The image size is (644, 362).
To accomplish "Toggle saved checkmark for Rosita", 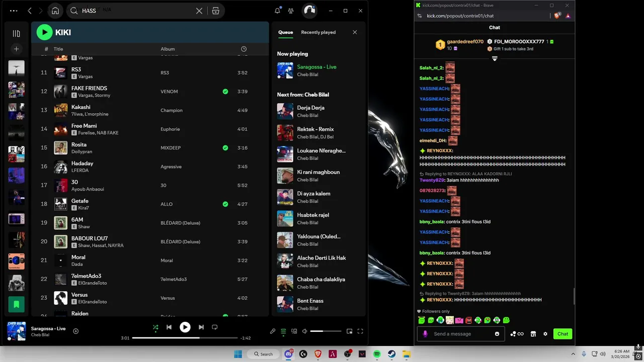I will tap(225, 148).
